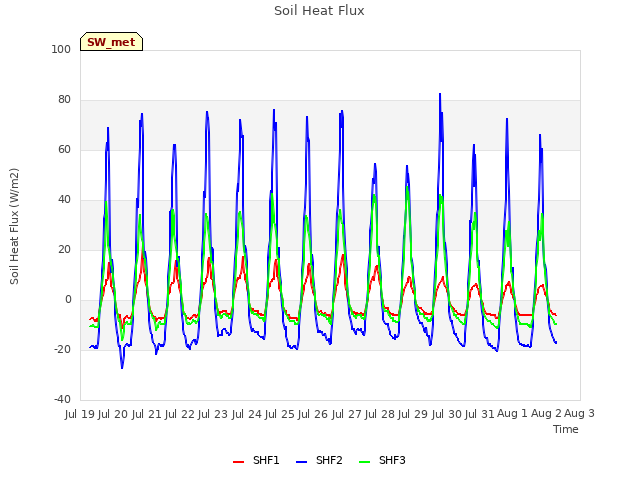The width and height of the screenshot is (640, 480).
Task: Click the 40 y-axis tick label
Action: point(64,200)
